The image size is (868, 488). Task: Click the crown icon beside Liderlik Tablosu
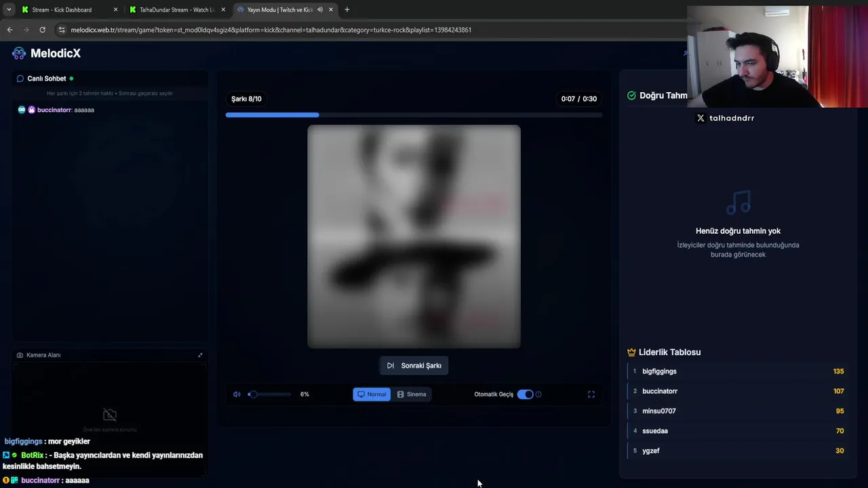point(631,352)
